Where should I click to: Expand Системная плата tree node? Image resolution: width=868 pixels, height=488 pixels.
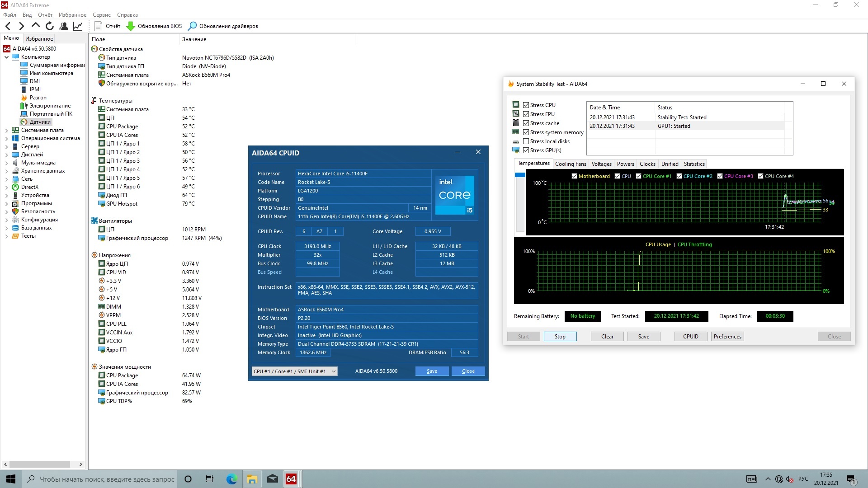click(6, 130)
